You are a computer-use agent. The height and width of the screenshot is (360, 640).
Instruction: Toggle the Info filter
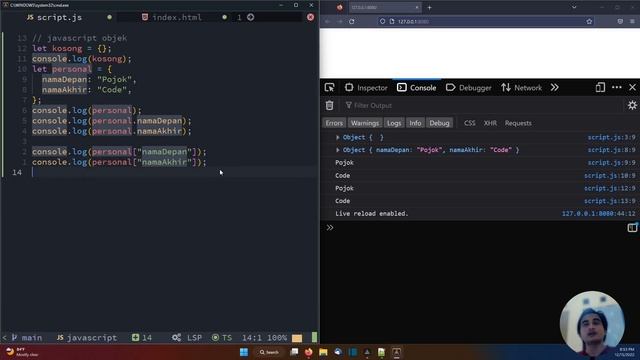click(415, 123)
